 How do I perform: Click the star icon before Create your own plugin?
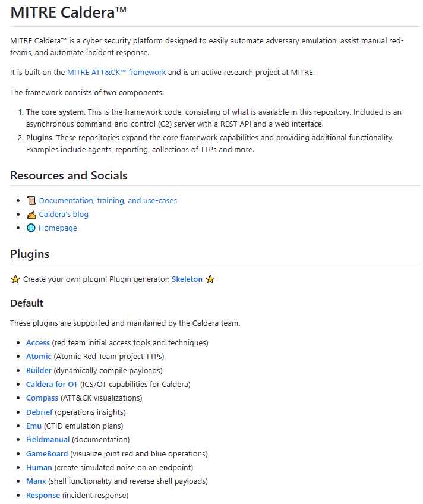15,279
